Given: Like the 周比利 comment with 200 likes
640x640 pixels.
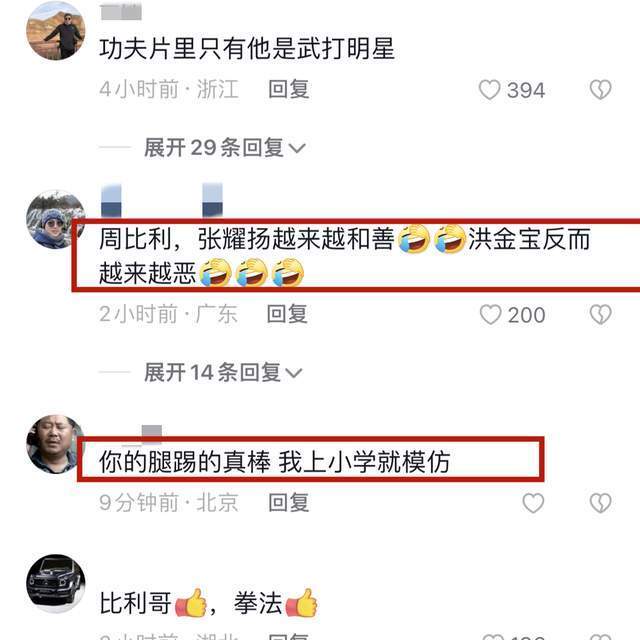Looking at the screenshot, I should point(490,315).
